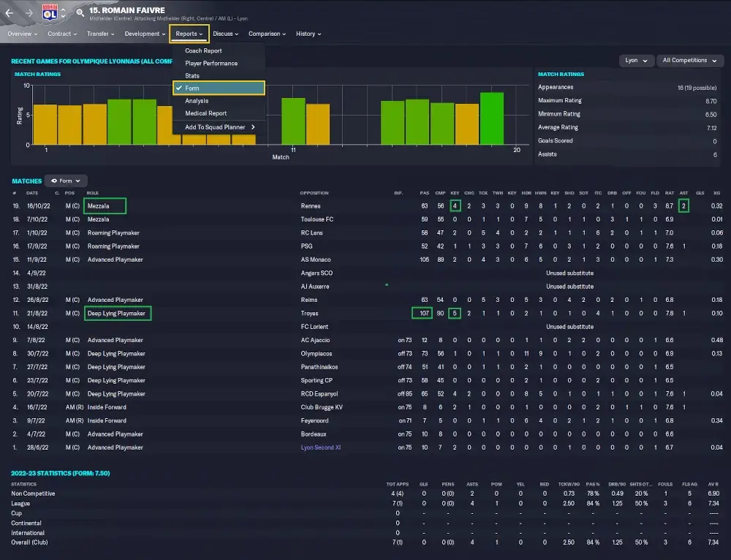This screenshot has height=560, width=731.
Task: Click the 0.48 xG for AC Ajaccio
Action: pos(716,341)
